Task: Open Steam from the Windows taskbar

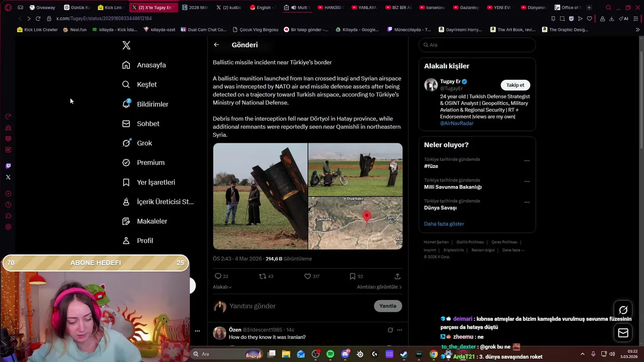Action: [x=404, y=354]
